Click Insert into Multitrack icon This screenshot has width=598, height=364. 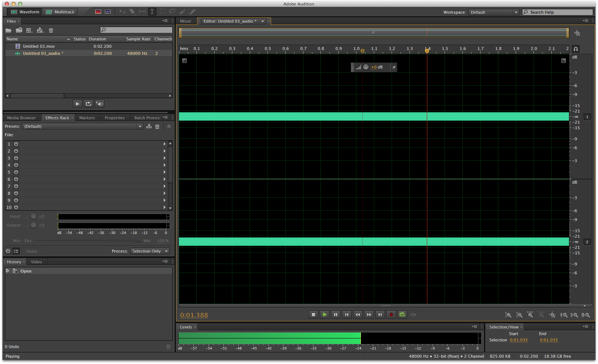point(40,30)
